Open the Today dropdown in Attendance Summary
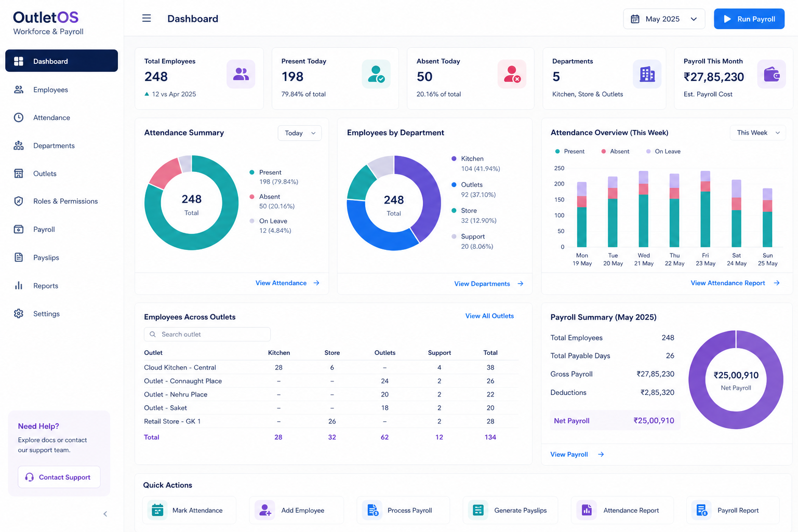This screenshot has height=532, width=798. tap(300, 133)
